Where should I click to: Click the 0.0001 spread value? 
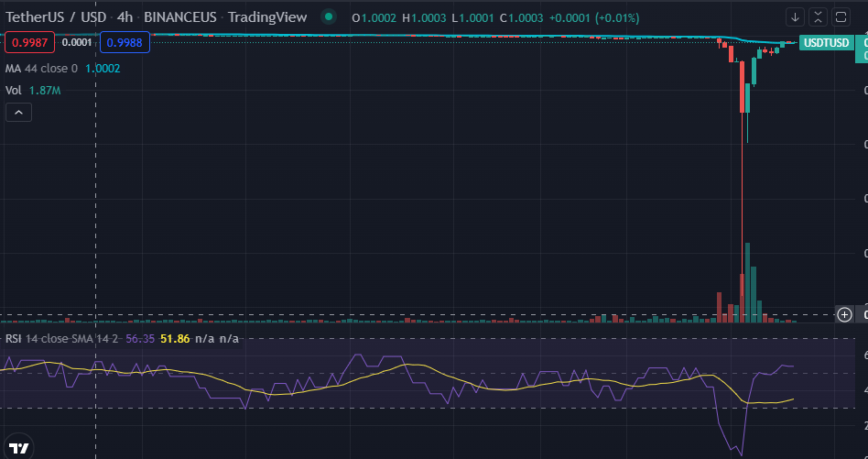(x=77, y=43)
